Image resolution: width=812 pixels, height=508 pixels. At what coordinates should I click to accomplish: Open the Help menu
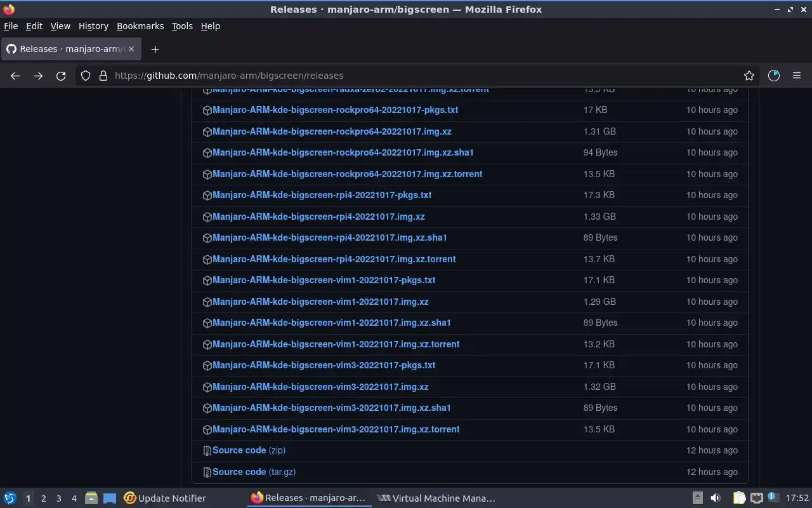click(211, 26)
